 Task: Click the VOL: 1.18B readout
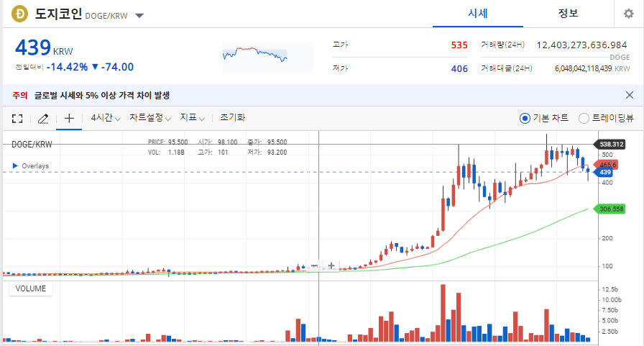point(166,152)
